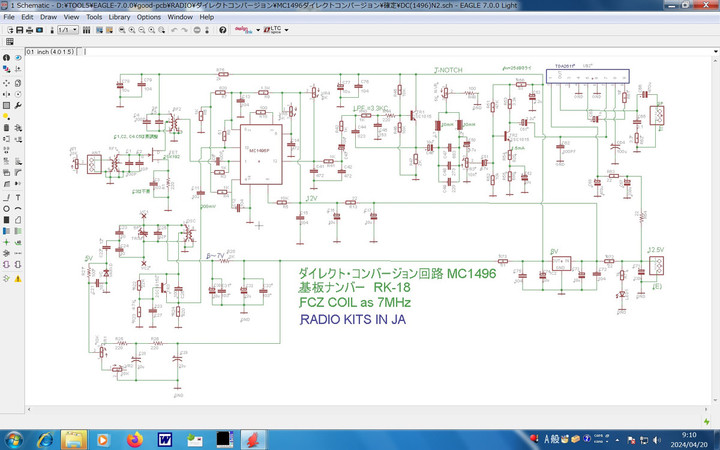Click the Stop command icon in the toolbar
720x450 pixels.
pyautogui.click(x=196, y=30)
